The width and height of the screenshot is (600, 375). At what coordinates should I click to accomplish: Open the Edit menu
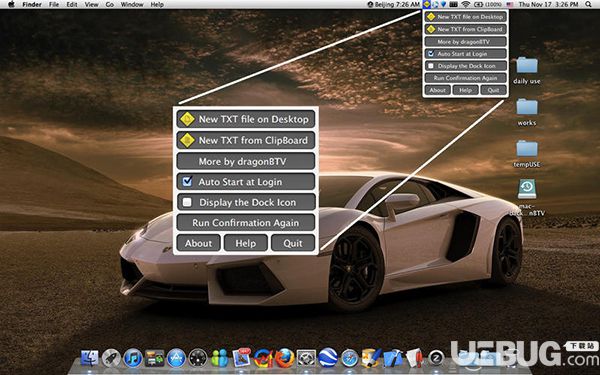pyautogui.click(x=72, y=5)
